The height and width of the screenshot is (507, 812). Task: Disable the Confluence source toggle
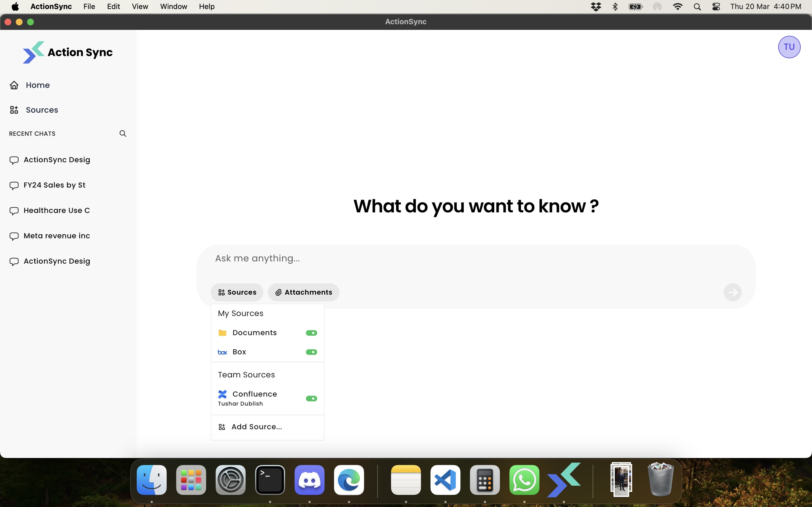point(311,398)
